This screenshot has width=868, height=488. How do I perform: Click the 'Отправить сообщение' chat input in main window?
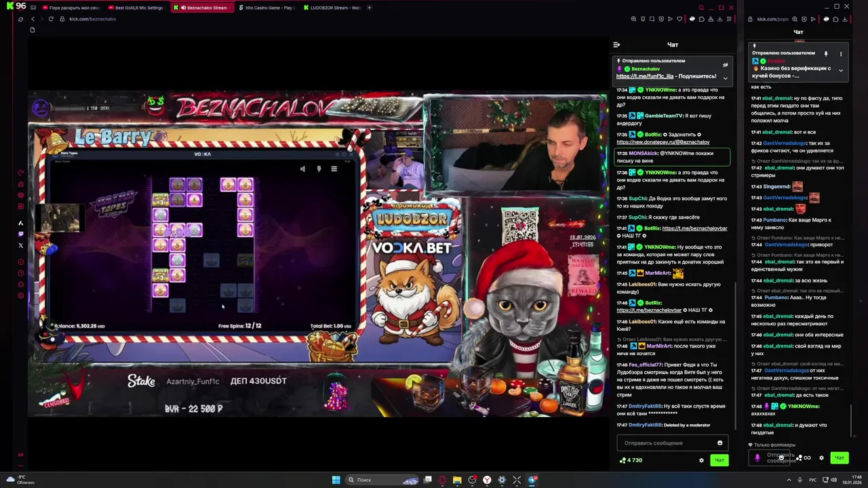tap(672, 443)
